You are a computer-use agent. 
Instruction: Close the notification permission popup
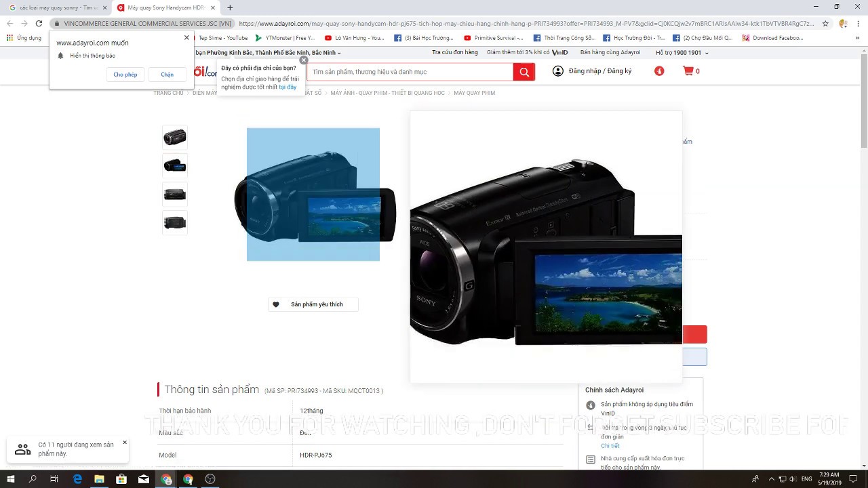(186, 37)
